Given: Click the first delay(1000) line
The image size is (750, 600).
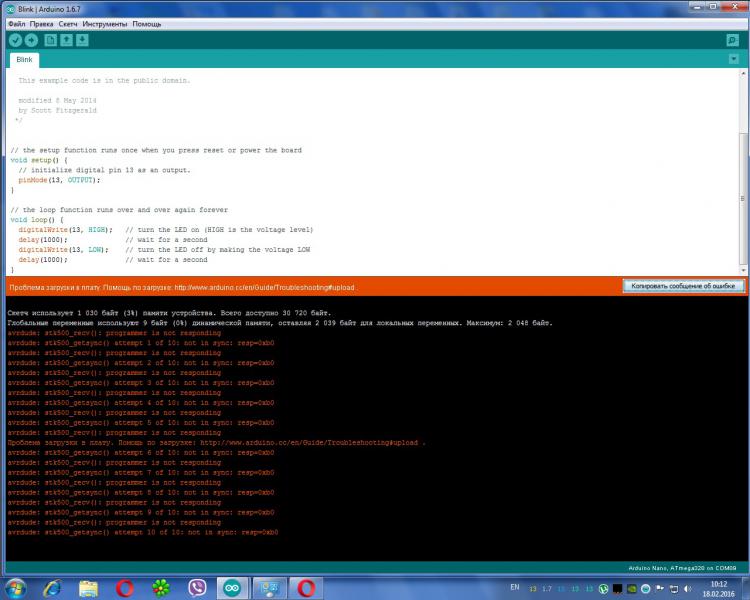Looking at the screenshot, I should 43,240.
